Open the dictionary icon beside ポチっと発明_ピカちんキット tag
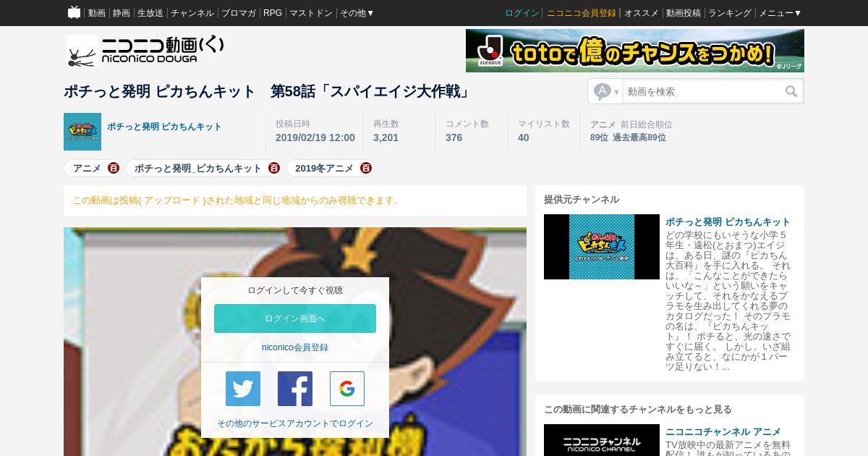 (x=274, y=168)
